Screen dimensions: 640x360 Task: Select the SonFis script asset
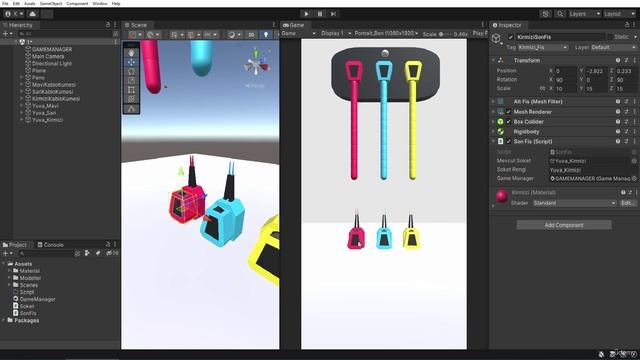point(28,313)
